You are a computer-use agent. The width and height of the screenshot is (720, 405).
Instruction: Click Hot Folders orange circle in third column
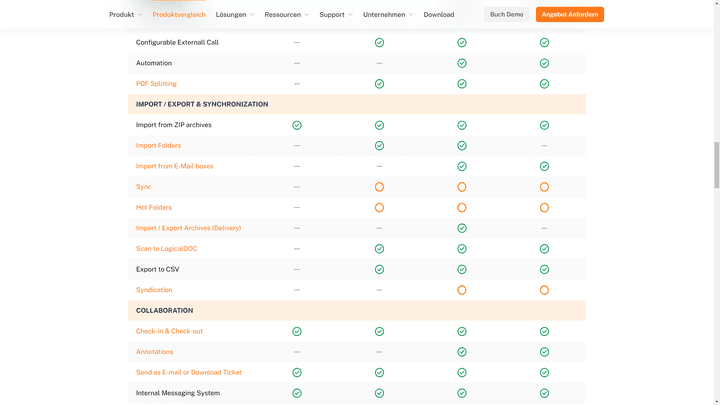[x=462, y=208]
